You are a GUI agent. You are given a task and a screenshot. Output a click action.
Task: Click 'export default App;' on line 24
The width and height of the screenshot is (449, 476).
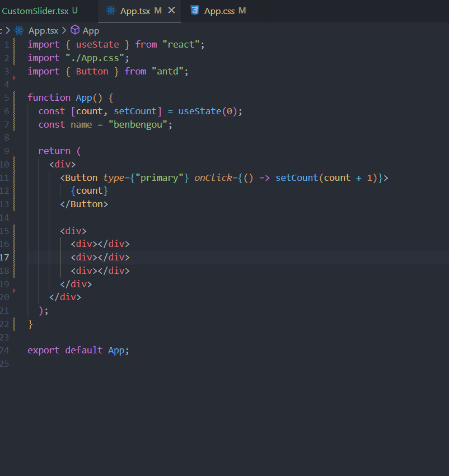[78, 351]
